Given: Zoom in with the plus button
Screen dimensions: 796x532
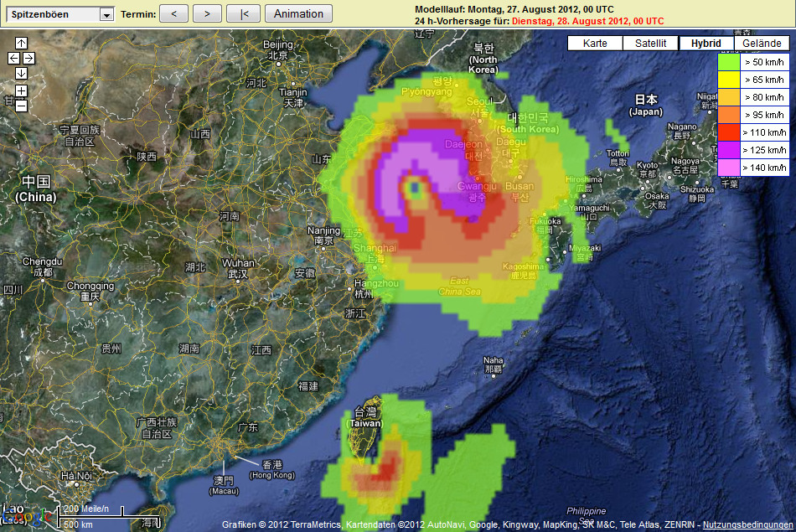Looking at the screenshot, I should pyautogui.click(x=21, y=90).
